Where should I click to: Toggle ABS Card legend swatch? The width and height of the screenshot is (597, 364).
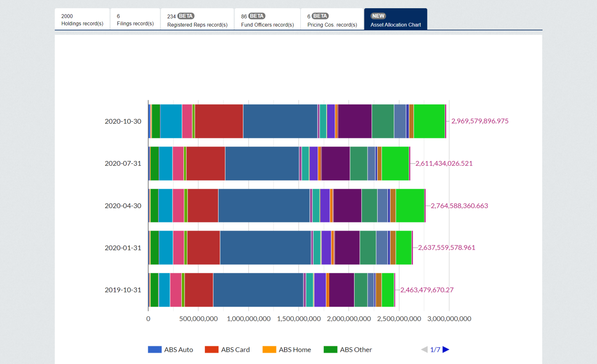click(x=212, y=349)
